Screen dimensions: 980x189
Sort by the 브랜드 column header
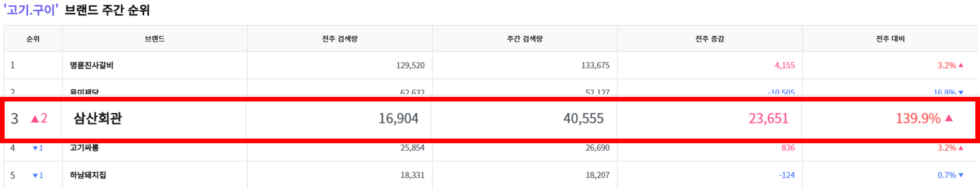pos(155,39)
